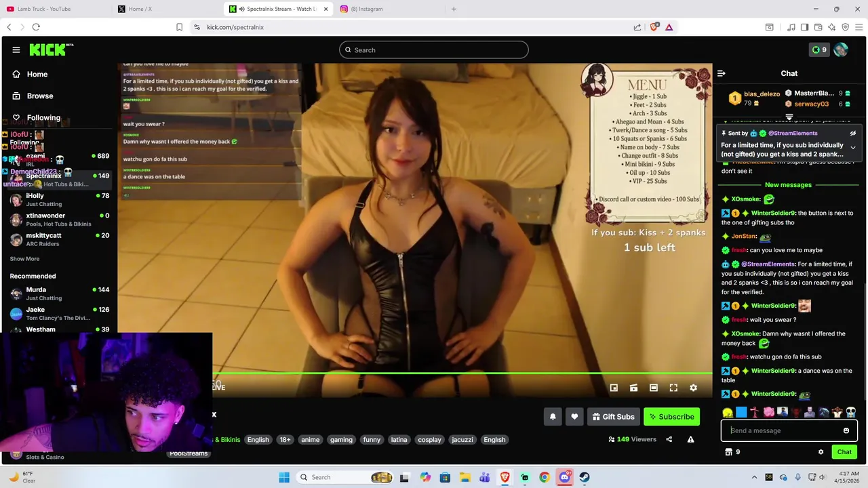This screenshot has height=488, width=868.
Task: Open the user profile avatar menu
Action: [841, 49]
